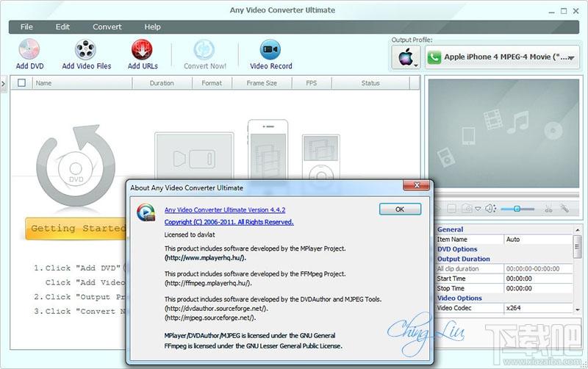The width and height of the screenshot is (588, 369).
Task: Maximize the Any Video Converter window
Action: pos(564,11)
